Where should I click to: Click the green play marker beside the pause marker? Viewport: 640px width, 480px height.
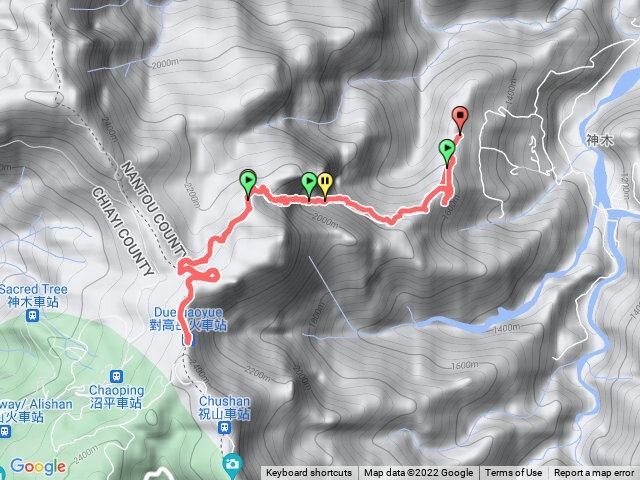click(x=309, y=183)
